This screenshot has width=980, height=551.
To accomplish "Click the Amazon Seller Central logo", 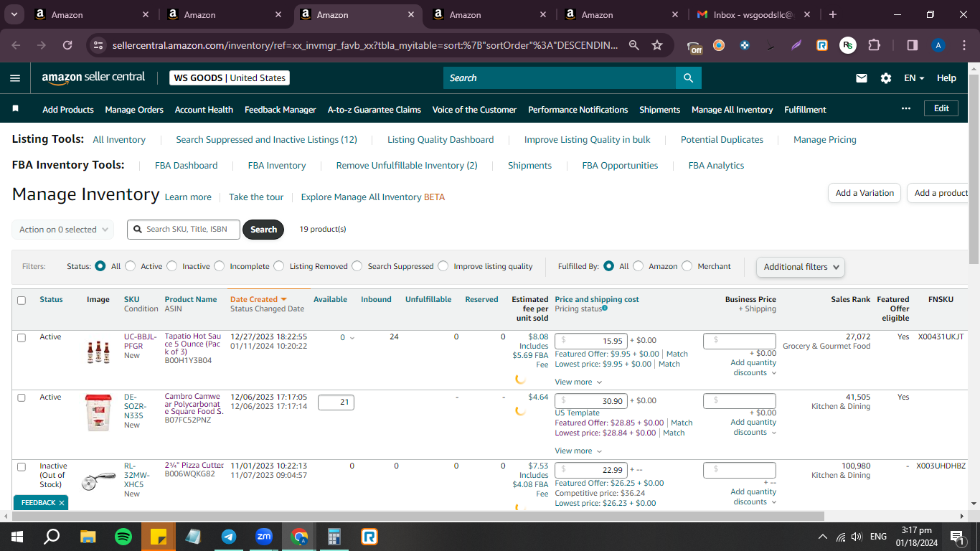I will (x=93, y=77).
